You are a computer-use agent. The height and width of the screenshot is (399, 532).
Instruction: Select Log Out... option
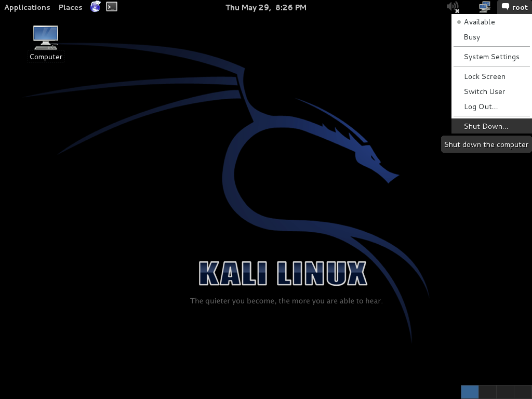(x=481, y=107)
